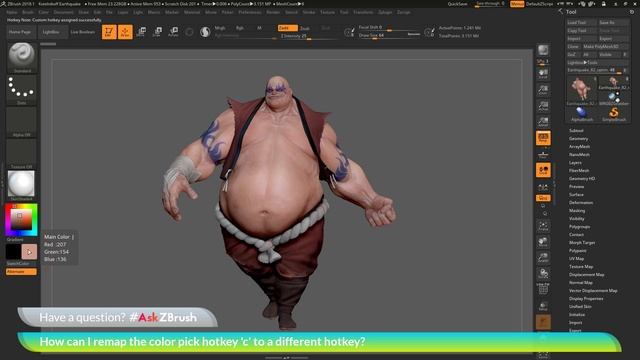Viewport: 640px width, 360px height.
Task: Pick a color in the color picker square
Action: coord(21,220)
